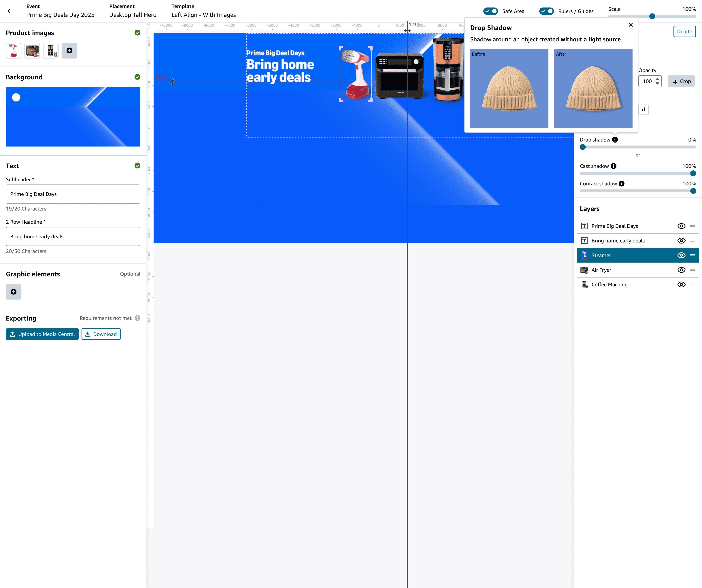The width and height of the screenshot is (702, 588).
Task: Click the Subheader text field
Action: 73,194
